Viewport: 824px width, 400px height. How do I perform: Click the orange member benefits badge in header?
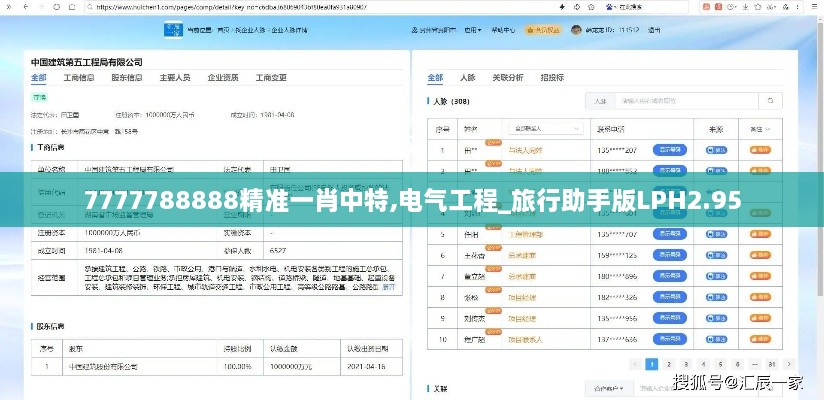coord(543,30)
